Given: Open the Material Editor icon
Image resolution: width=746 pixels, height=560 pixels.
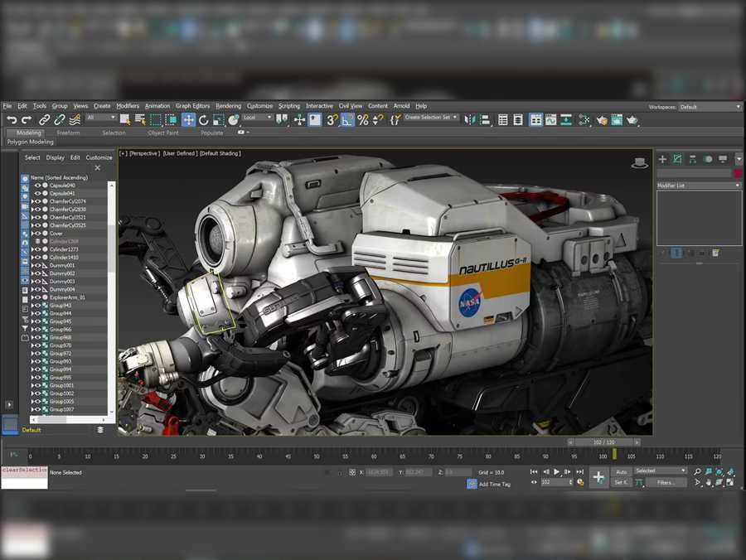Looking at the screenshot, I should [584, 120].
